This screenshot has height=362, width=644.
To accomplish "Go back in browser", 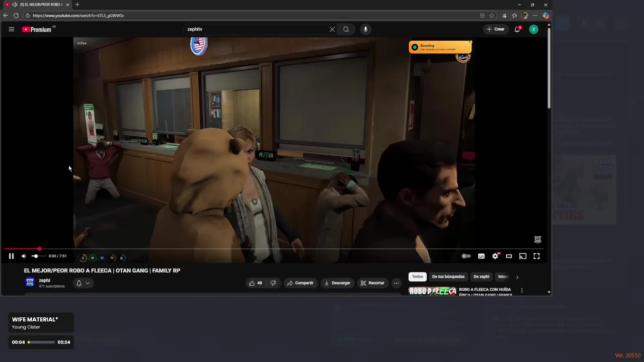I will click(x=6, y=16).
